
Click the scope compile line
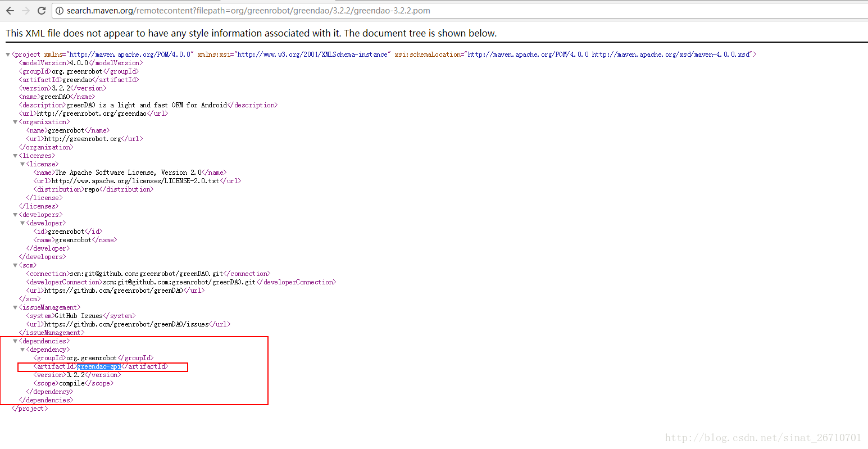[x=74, y=383]
